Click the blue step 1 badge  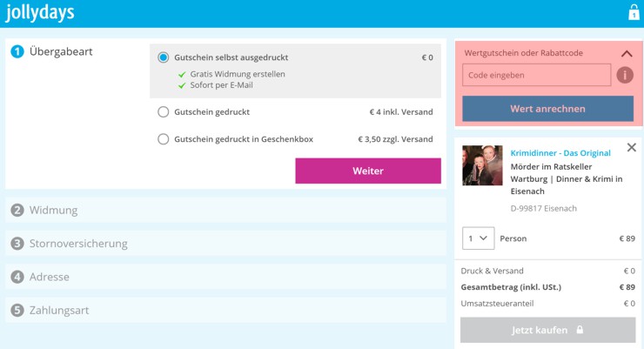coord(17,51)
